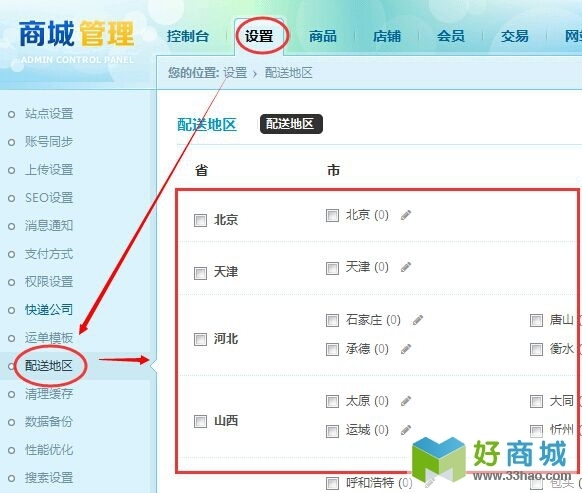Check the 运城 city checkbox
The width and height of the screenshot is (582, 493).
point(332,431)
